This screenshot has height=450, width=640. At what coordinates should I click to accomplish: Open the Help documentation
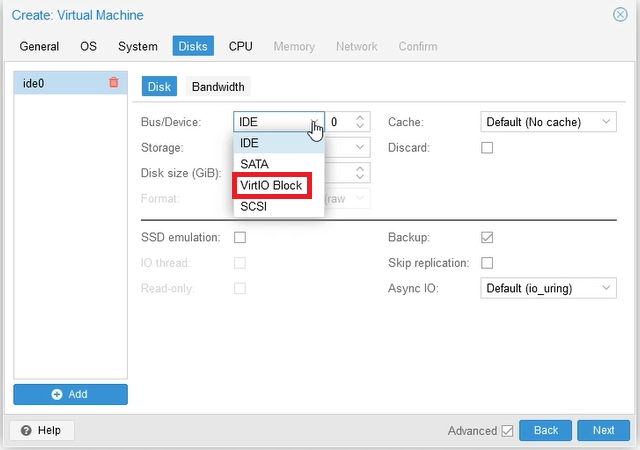41,430
